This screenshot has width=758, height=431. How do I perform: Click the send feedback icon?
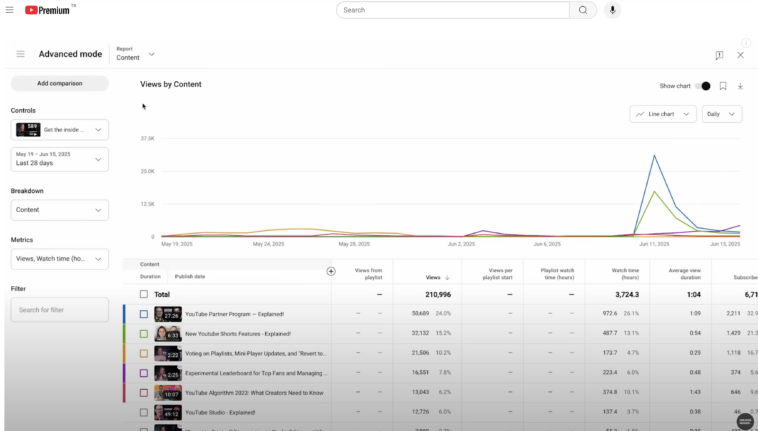click(x=719, y=55)
